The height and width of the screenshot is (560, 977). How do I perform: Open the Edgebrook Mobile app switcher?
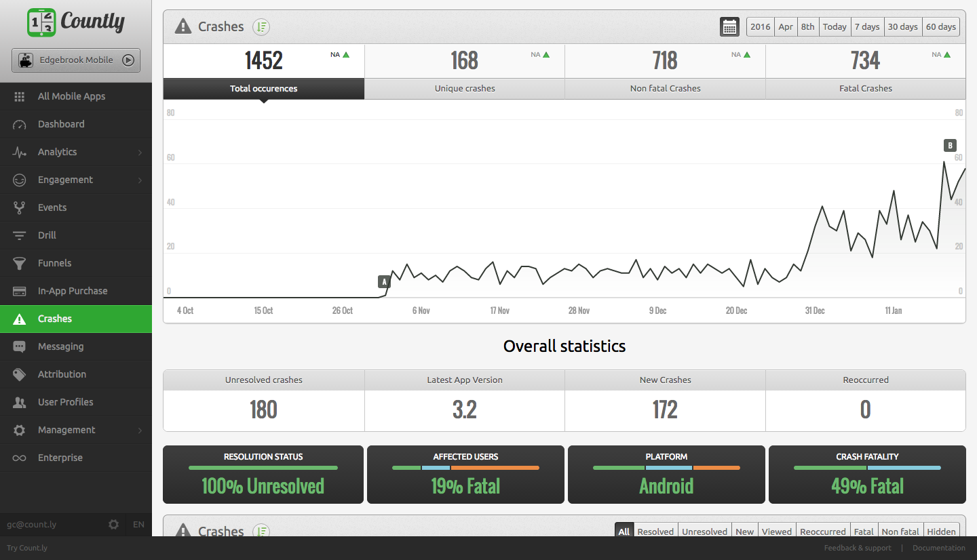coord(76,60)
